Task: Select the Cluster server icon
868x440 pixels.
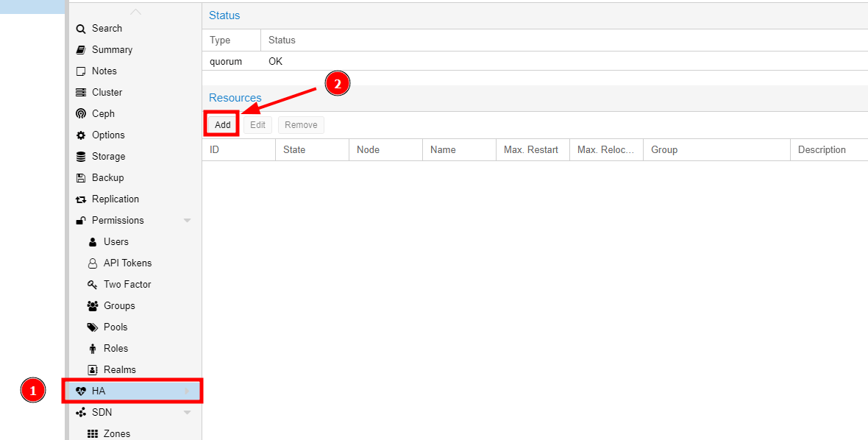Action: click(x=81, y=93)
